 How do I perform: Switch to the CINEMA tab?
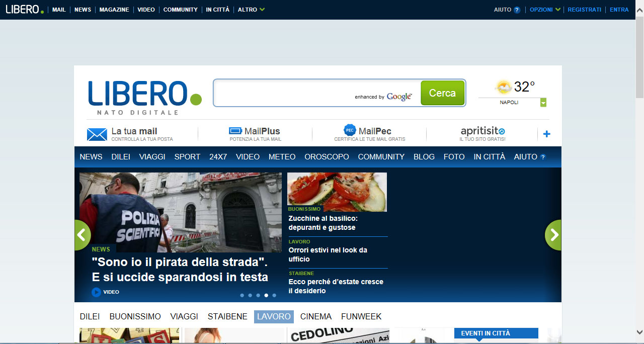[315, 316]
